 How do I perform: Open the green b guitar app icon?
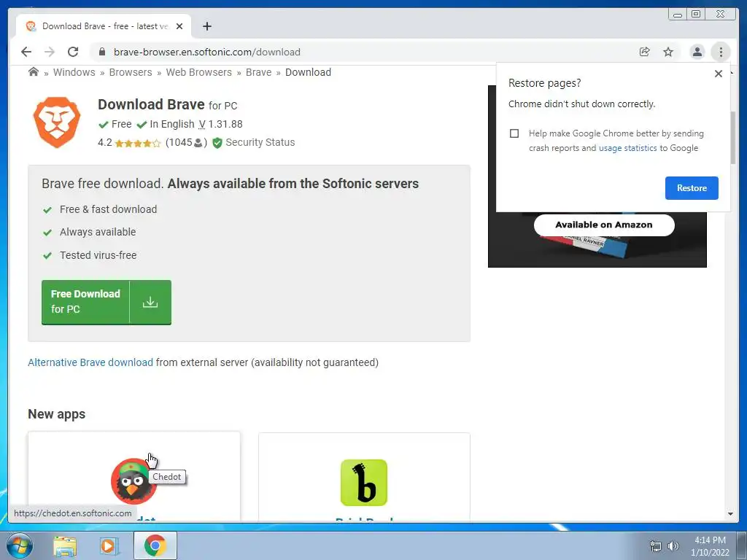pos(364,483)
